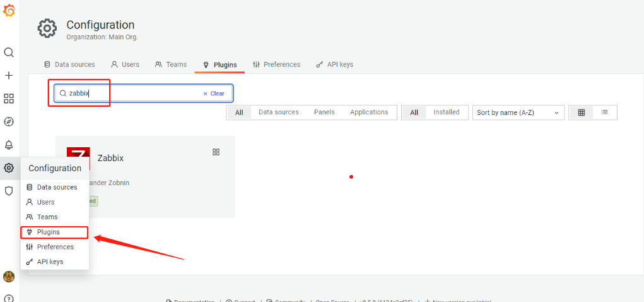Open the user avatar profile icon

pos(9,277)
